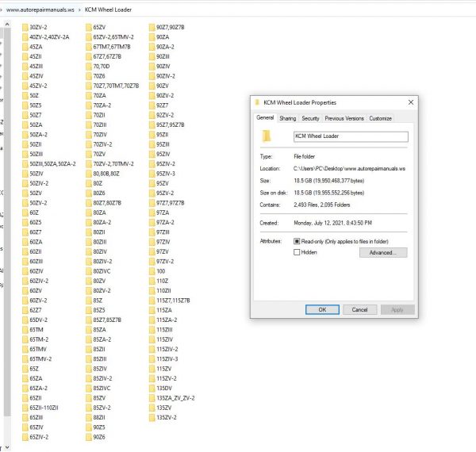Expand the breadcrumb chevron before KCM Wheel Loader

pos(79,10)
